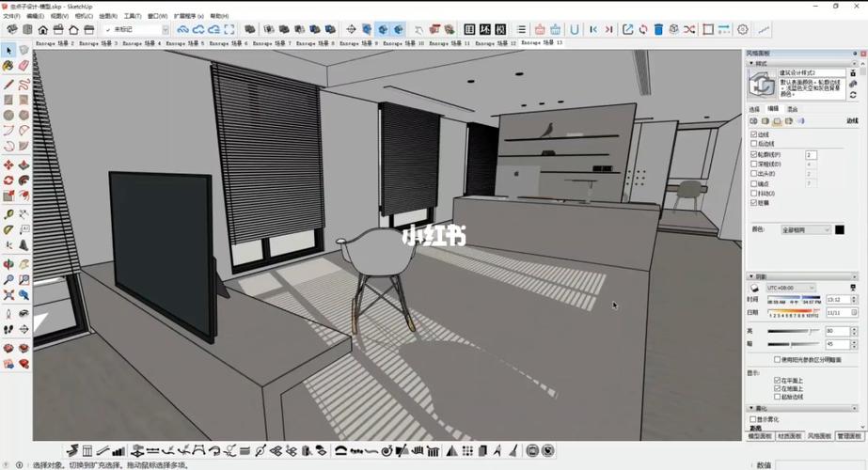The width and height of the screenshot is (868, 470).
Task: Open the 窗口(W) menu
Action: point(157,16)
